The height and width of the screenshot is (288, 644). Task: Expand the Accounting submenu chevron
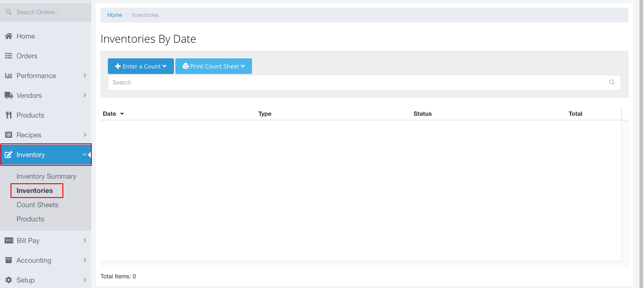(85, 260)
